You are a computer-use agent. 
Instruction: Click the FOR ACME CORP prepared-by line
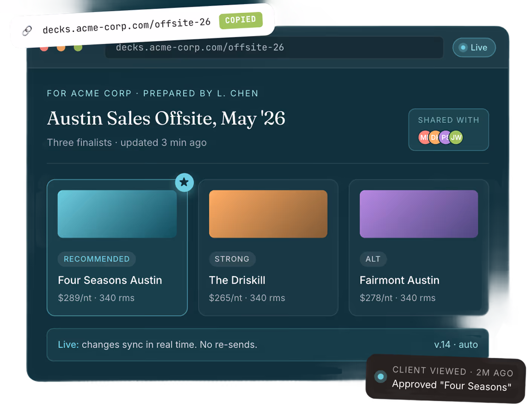[x=153, y=94]
